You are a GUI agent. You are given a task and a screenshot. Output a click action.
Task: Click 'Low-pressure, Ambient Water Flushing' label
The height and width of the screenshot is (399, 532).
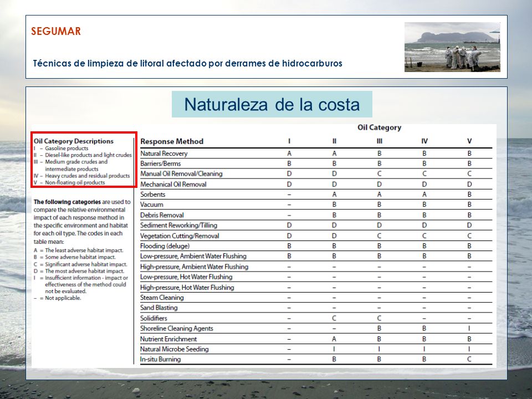(x=193, y=256)
